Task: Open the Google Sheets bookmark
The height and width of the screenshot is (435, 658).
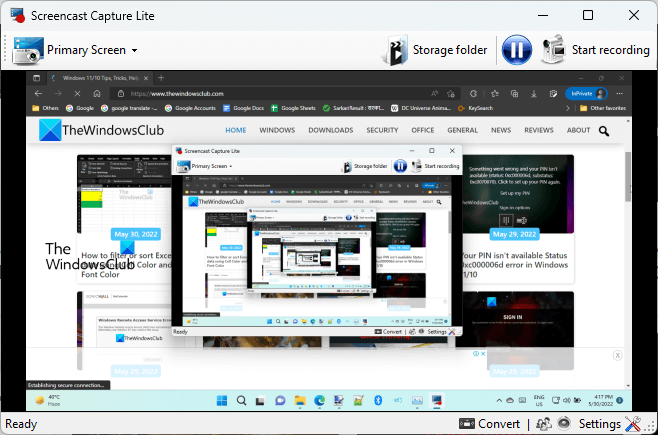Action: 293,108
